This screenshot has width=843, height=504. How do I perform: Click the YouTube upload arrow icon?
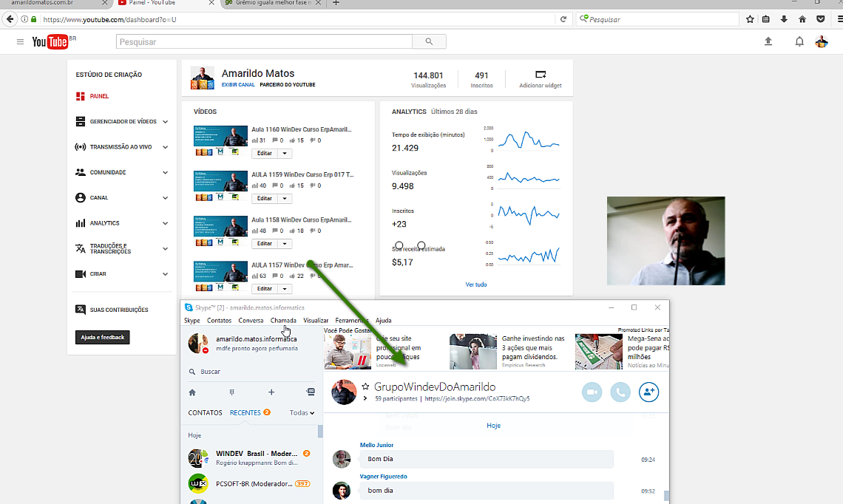tap(768, 41)
